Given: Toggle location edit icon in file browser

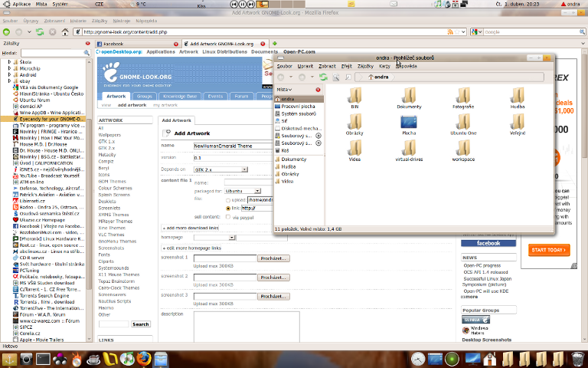Looking at the screenshot, I should (x=348, y=77).
